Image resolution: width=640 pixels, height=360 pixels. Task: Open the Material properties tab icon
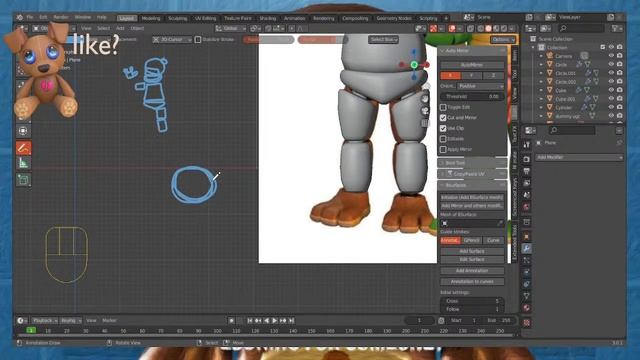point(527,307)
